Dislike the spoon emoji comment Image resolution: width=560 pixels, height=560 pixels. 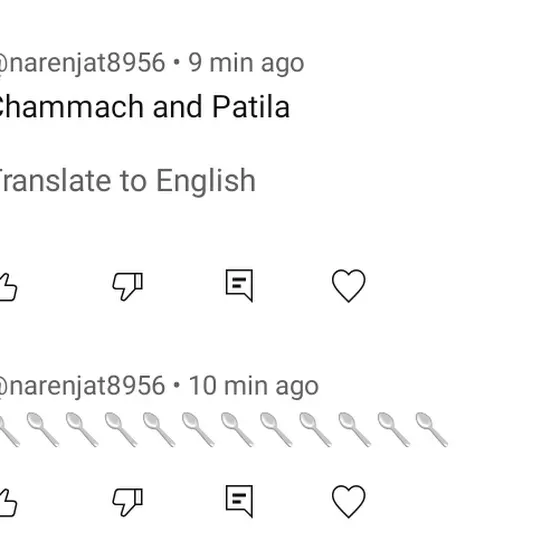(128, 502)
